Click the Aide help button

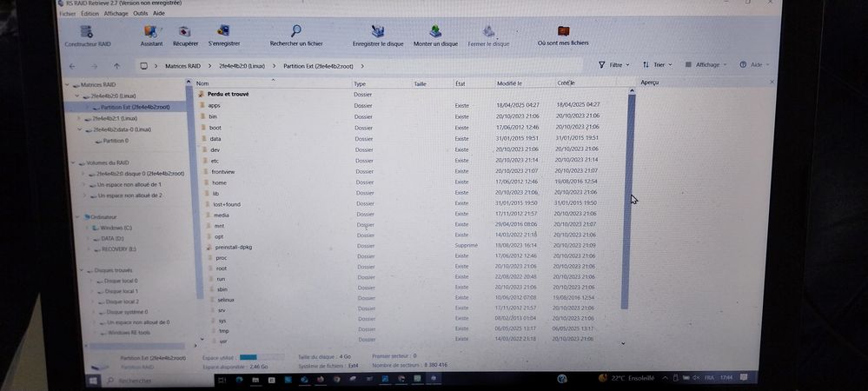click(753, 65)
